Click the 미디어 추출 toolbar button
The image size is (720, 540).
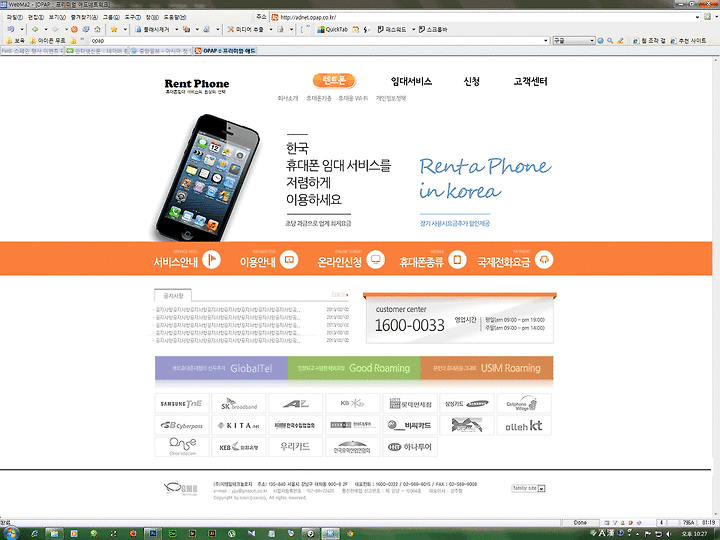pos(246,29)
